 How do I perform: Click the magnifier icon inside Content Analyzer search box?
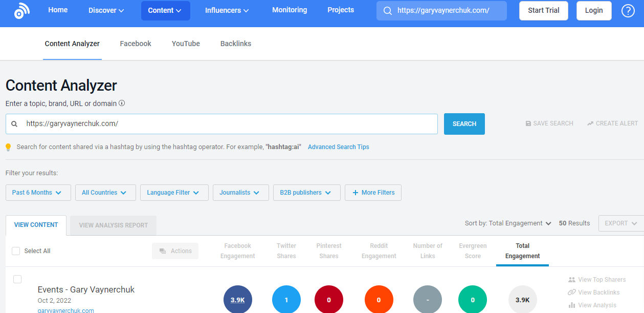[x=14, y=124]
